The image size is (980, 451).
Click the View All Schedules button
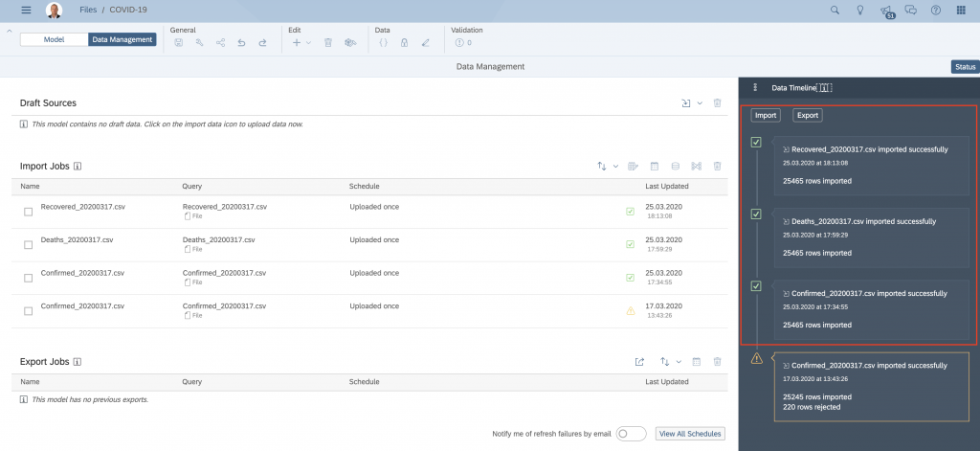[690, 434]
